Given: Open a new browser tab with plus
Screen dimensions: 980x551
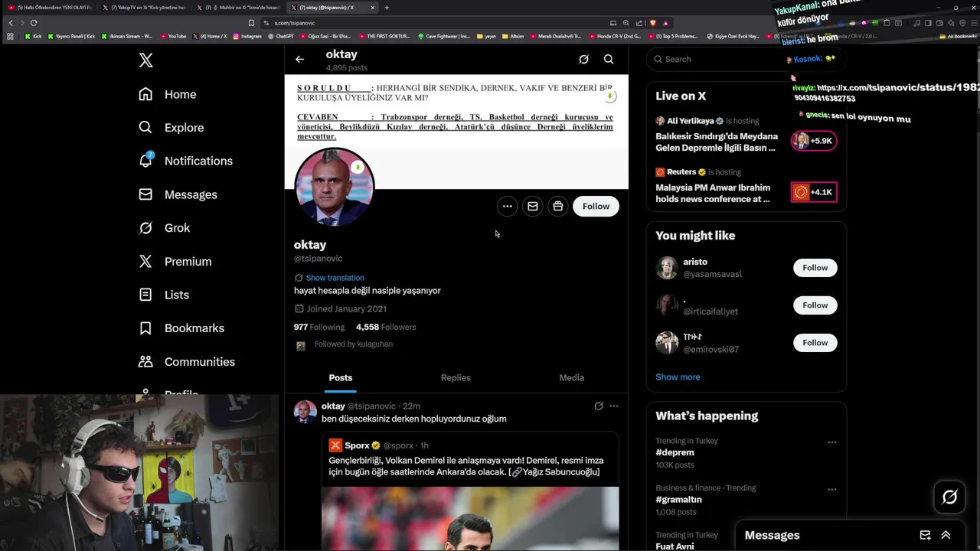Looking at the screenshot, I should coord(387,8).
